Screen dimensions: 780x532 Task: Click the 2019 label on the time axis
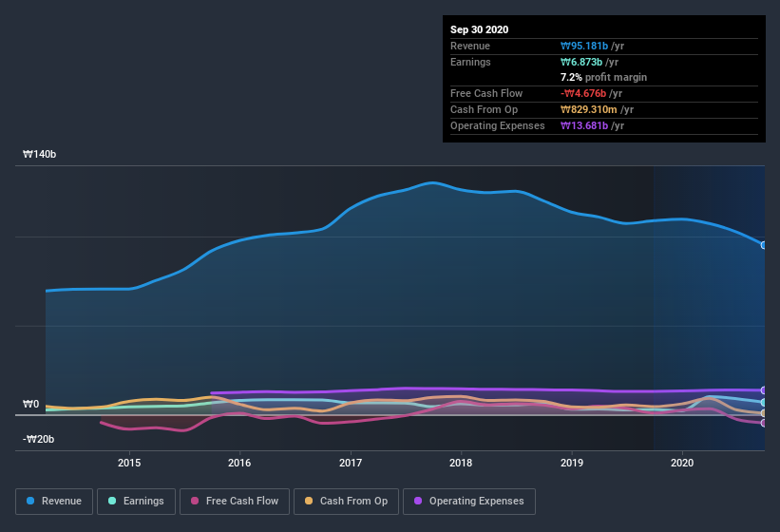[x=572, y=463]
